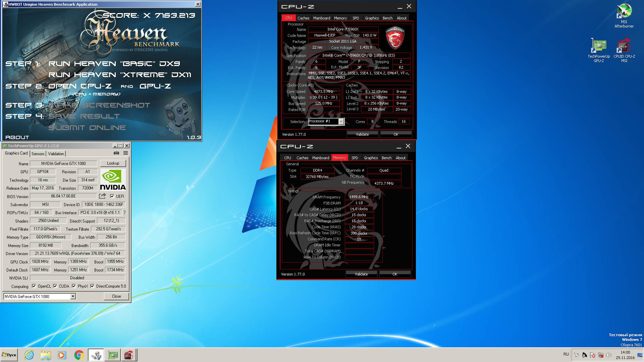Click Submit Online in Heaven Benchmark
The image size is (644, 362).
pyautogui.click(x=87, y=128)
